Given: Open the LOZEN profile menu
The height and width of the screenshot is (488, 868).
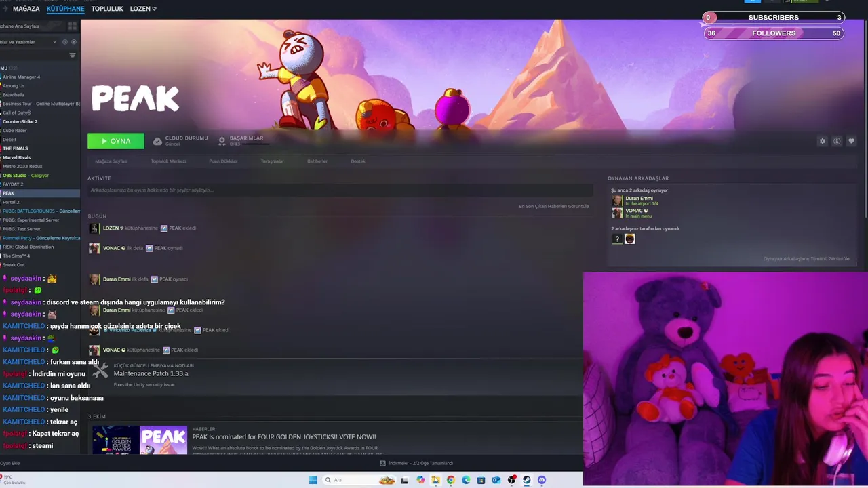Looking at the screenshot, I should [x=143, y=9].
